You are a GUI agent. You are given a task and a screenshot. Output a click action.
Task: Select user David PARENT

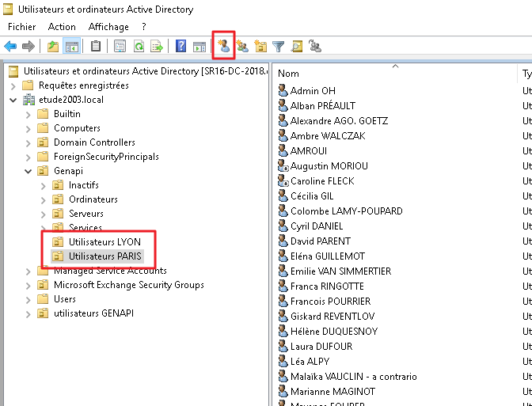(x=321, y=241)
